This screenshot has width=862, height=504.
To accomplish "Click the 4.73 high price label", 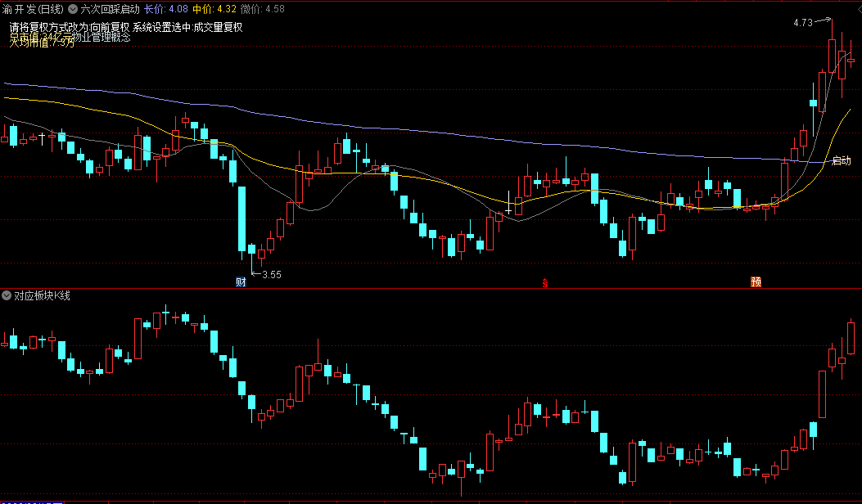I will (802, 23).
